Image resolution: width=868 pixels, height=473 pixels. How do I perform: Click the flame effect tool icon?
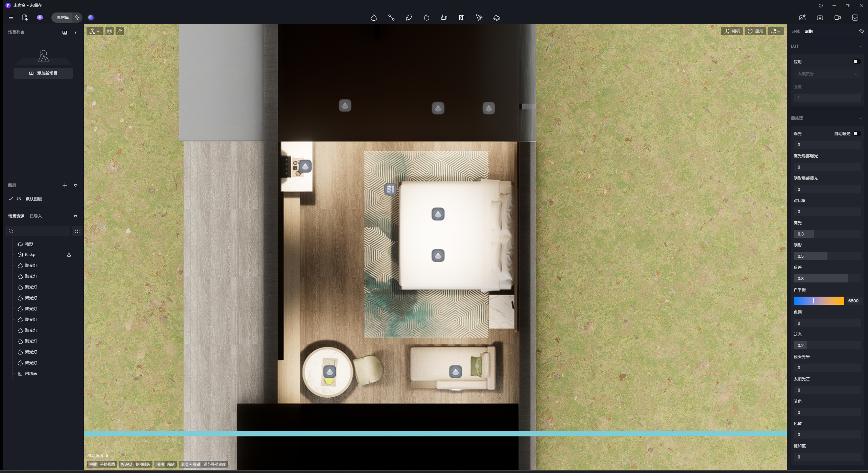pos(426,18)
